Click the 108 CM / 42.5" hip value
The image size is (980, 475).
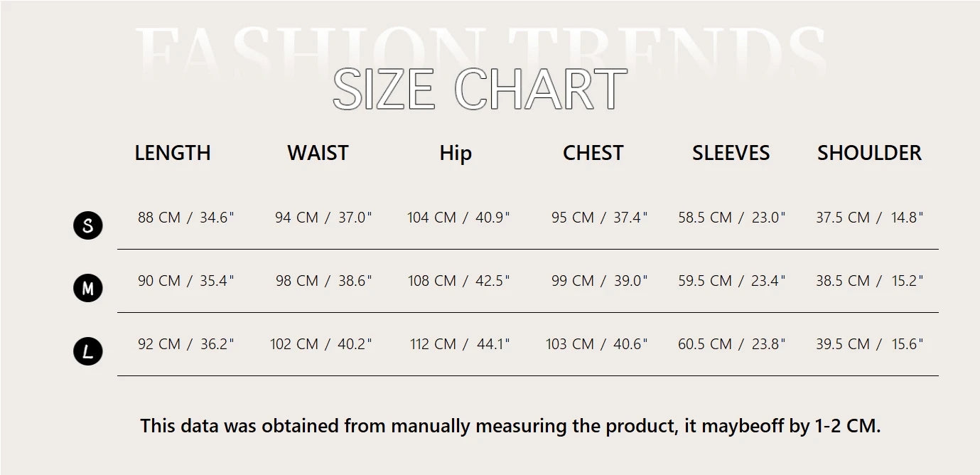point(458,281)
